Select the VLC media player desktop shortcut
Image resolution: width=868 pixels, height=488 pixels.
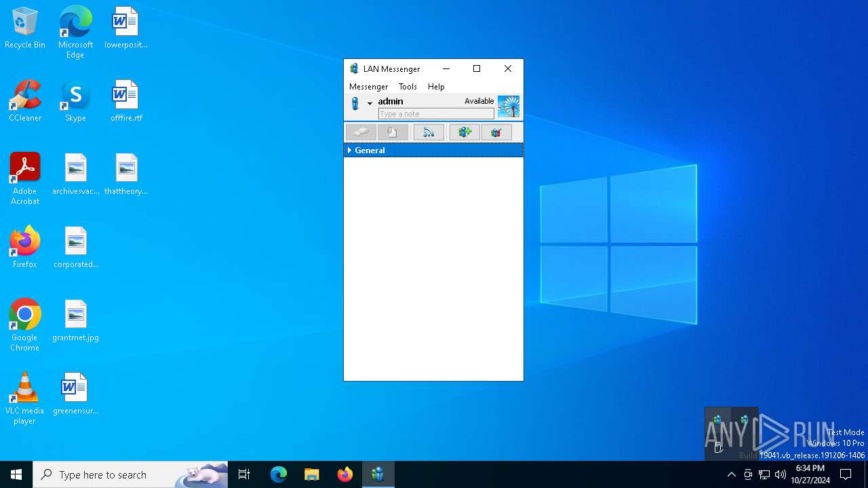[x=25, y=399]
